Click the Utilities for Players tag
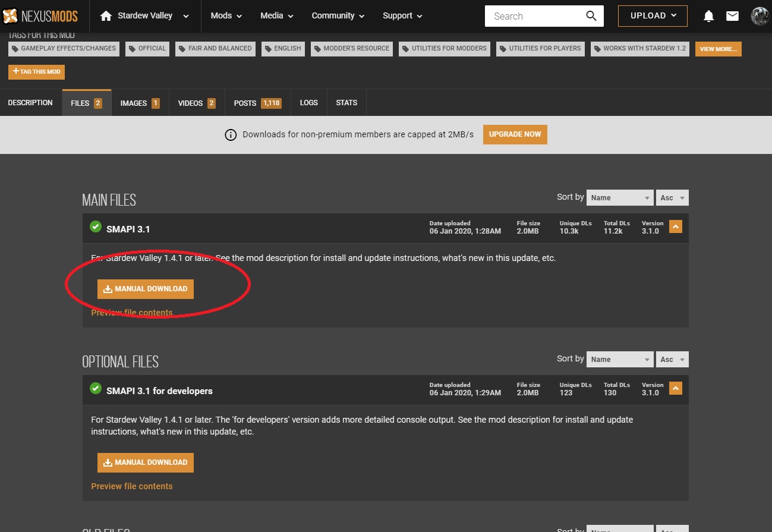Viewport: 772px width, 532px height. coord(541,49)
